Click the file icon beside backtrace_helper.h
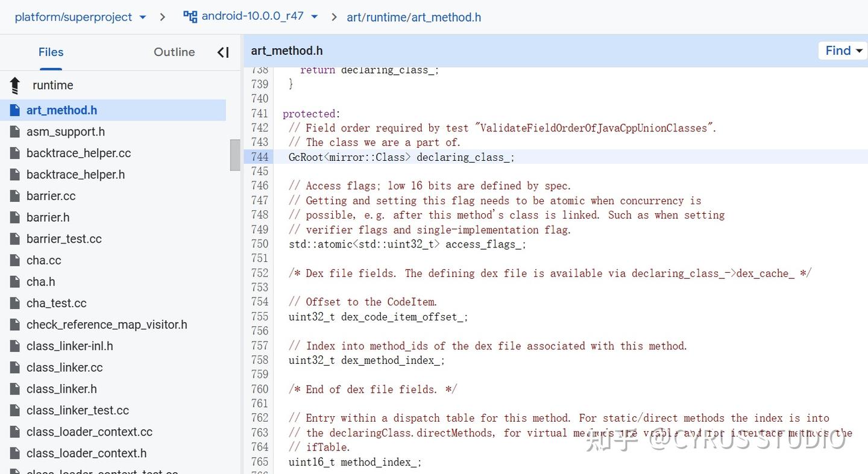This screenshot has height=474, width=868. click(x=14, y=174)
